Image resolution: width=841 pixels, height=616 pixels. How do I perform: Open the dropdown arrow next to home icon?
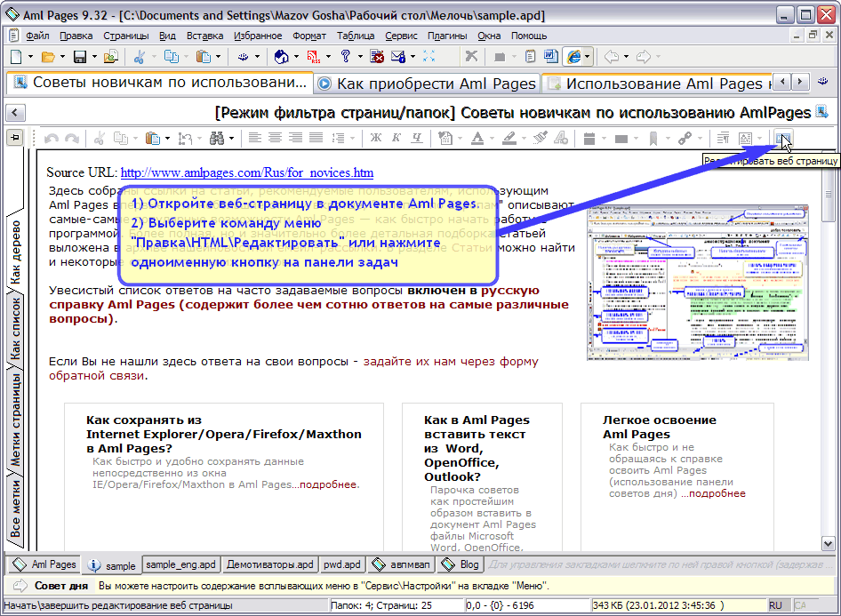click(296, 56)
